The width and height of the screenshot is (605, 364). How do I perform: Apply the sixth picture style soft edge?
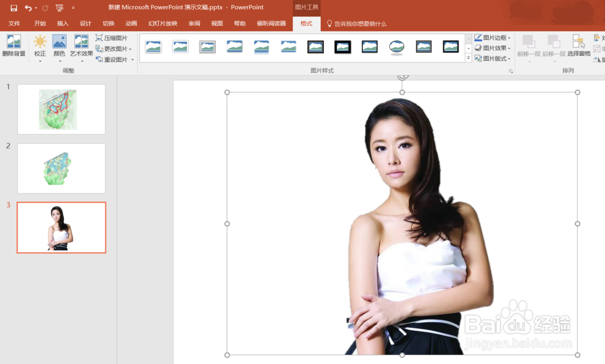click(x=289, y=47)
